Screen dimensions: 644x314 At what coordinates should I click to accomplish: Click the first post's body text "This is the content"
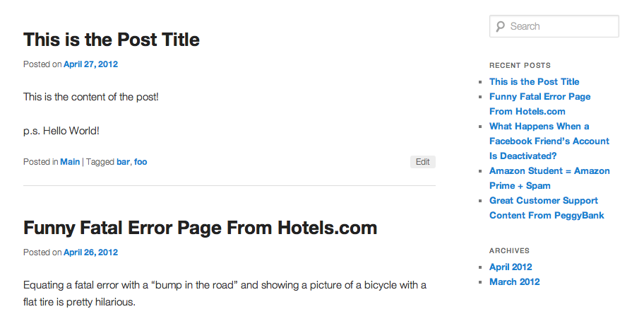coord(91,97)
